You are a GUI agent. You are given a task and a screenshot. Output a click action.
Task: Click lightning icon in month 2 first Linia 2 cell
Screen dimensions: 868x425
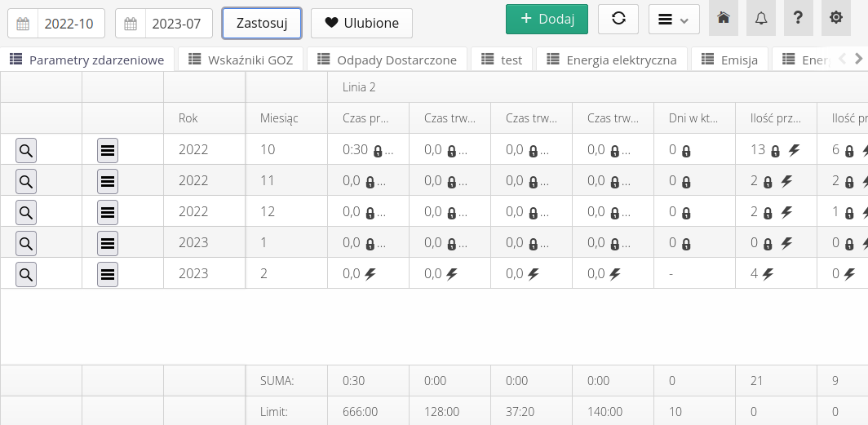(x=370, y=274)
